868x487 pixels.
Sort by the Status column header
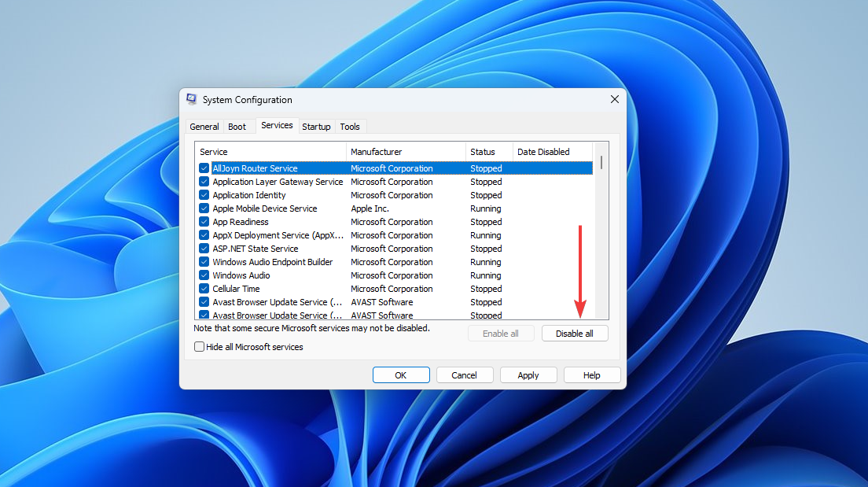pos(489,152)
